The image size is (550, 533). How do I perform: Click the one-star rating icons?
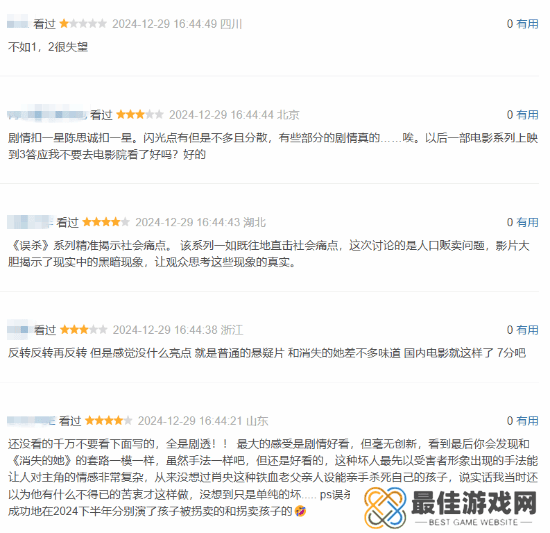pyautogui.click(x=83, y=23)
